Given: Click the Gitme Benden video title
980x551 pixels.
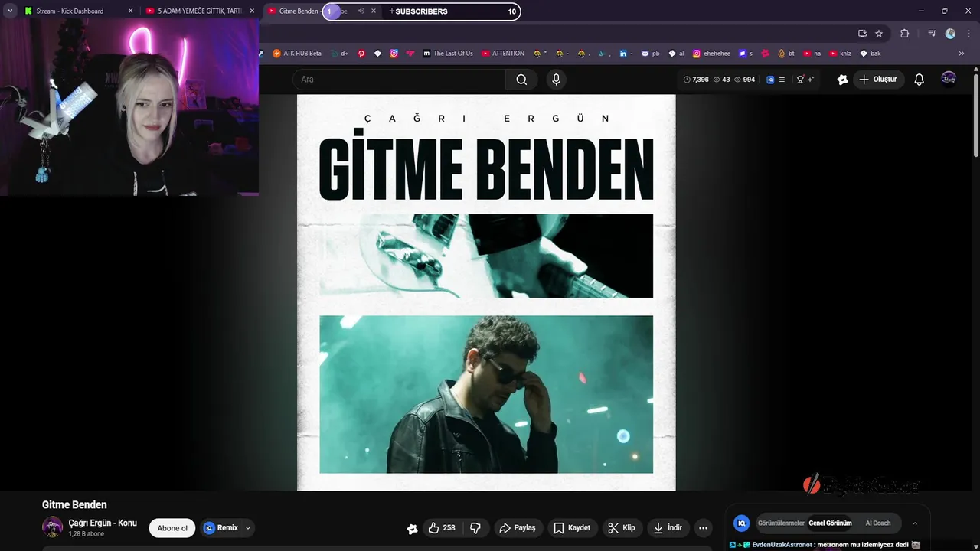Looking at the screenshot, I should click(x=74, y=505).
